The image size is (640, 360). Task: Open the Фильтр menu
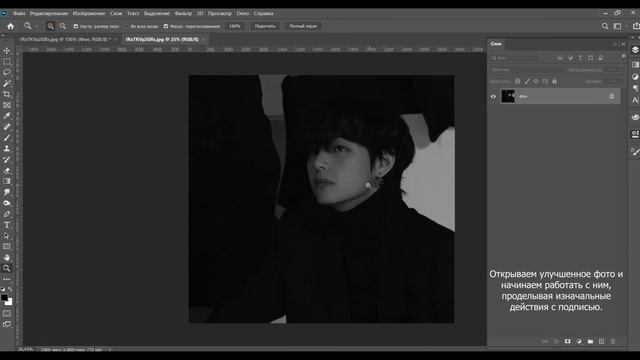pyautogui.click(x=183, y=13)
